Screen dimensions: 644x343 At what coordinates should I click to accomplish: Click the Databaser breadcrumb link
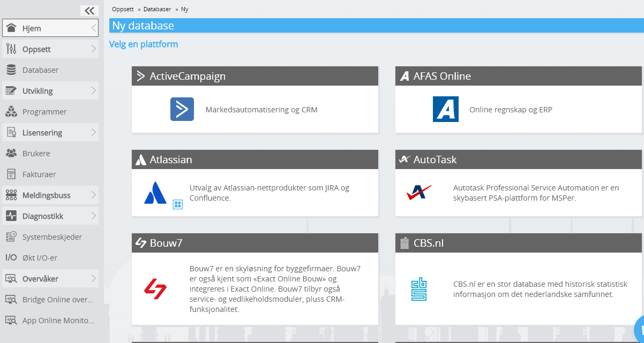(158, 9)
